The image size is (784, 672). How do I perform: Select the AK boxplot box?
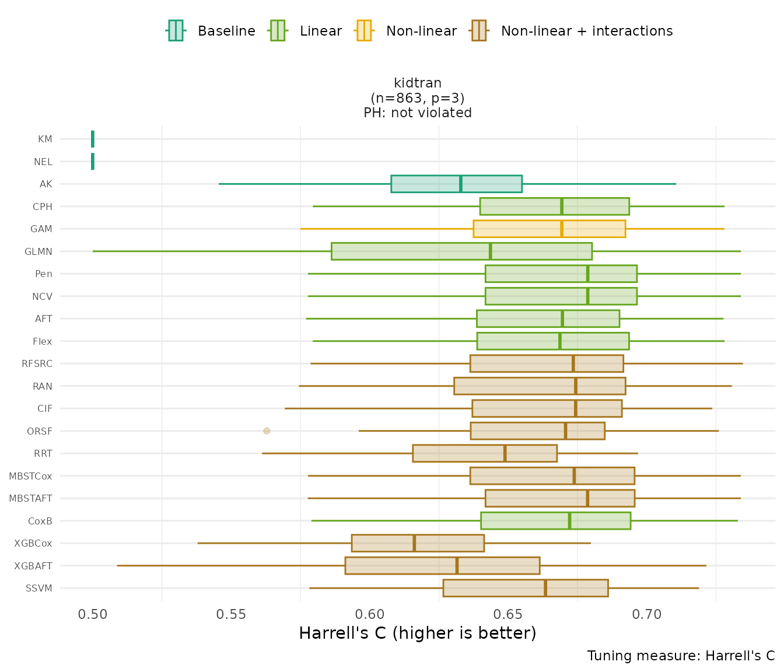tap(456, 184)
